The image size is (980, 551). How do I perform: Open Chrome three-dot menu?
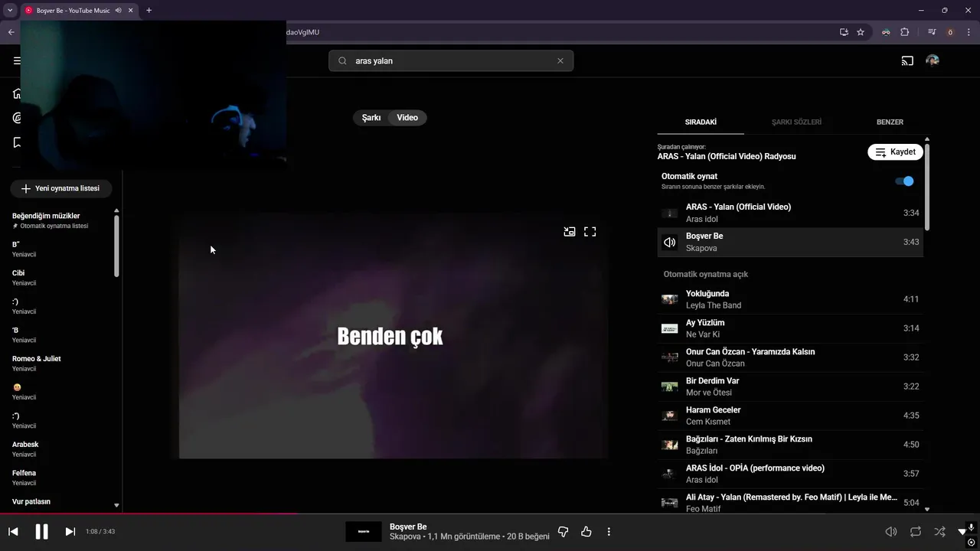[x=969, y=32]
